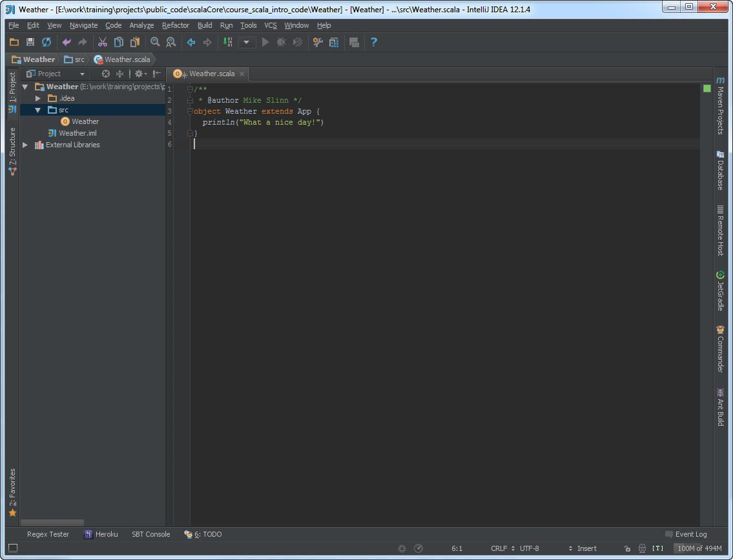Toggle the Favorites side tool window
733x560 pixels.
tap(12, 493)
